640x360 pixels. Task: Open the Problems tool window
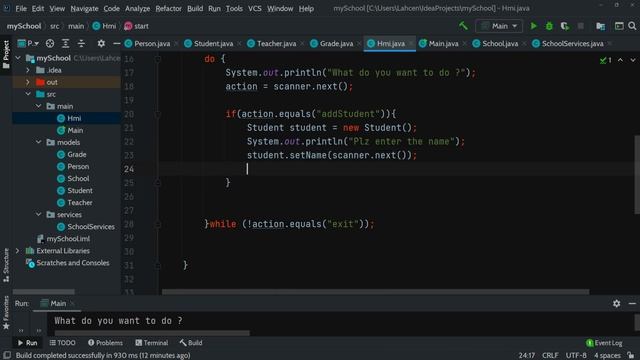point(105,343)
